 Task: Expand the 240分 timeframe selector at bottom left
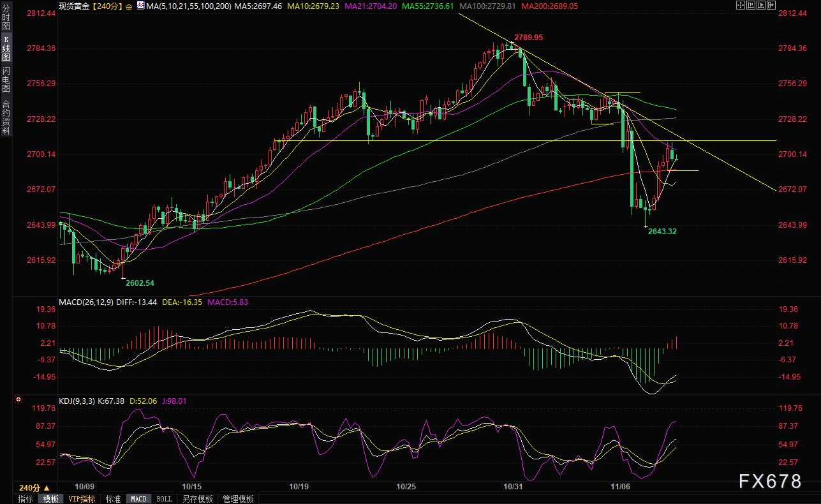pos(29,487)
